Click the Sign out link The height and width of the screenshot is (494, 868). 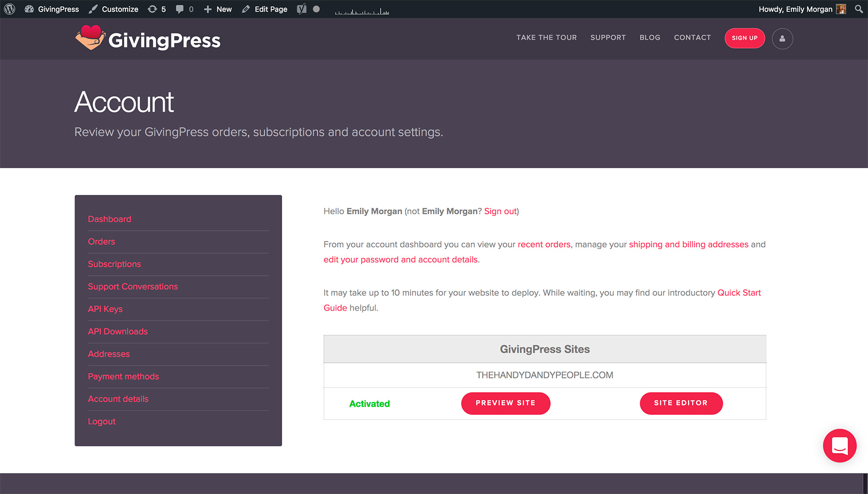click(x=500, y=211)
